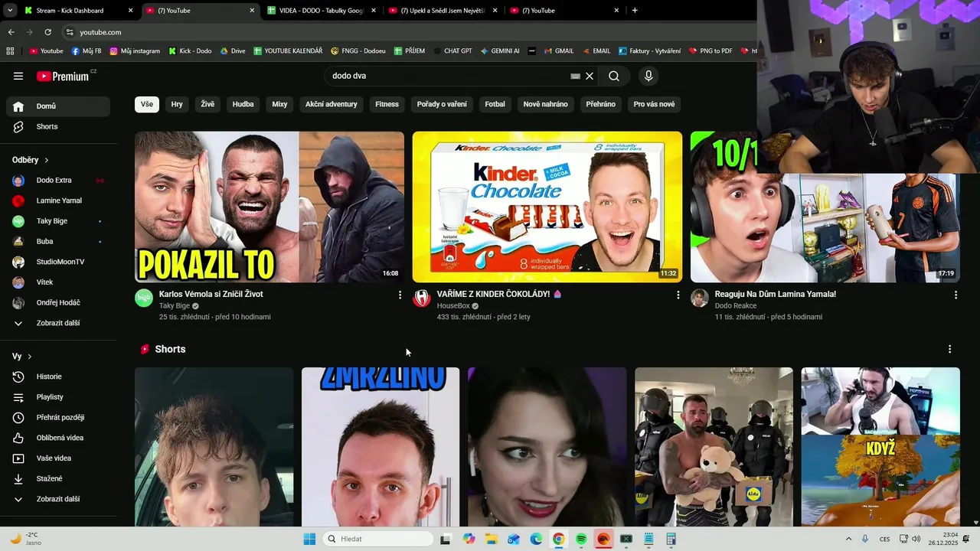Open the Karlos Vémola si Zničil Život title

211,294
